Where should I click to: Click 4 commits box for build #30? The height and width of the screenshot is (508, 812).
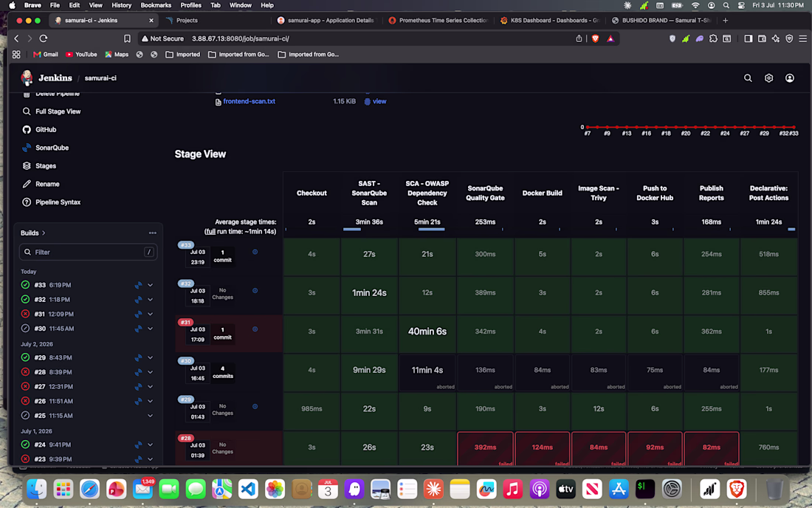click(223, 372)
